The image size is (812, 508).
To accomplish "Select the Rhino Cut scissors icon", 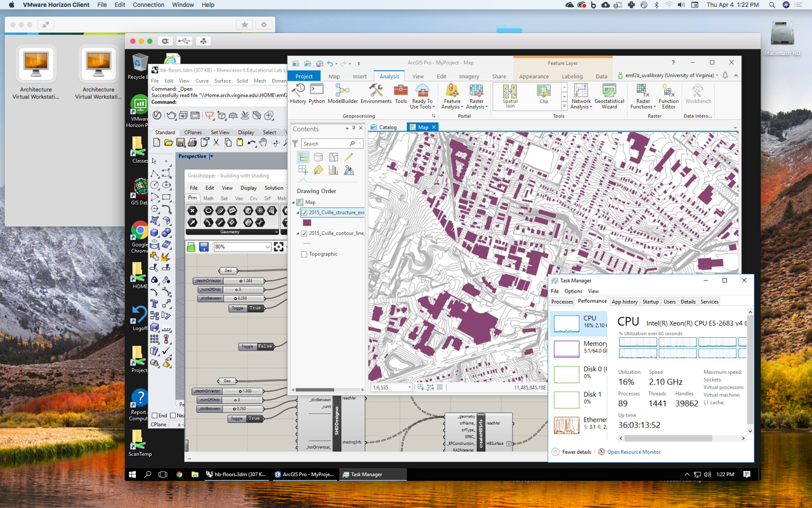I will click(216, 143).
